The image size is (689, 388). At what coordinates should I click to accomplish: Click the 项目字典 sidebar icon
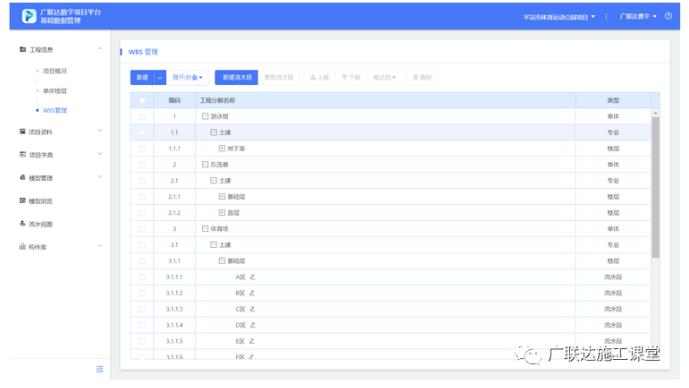point(22,154)
